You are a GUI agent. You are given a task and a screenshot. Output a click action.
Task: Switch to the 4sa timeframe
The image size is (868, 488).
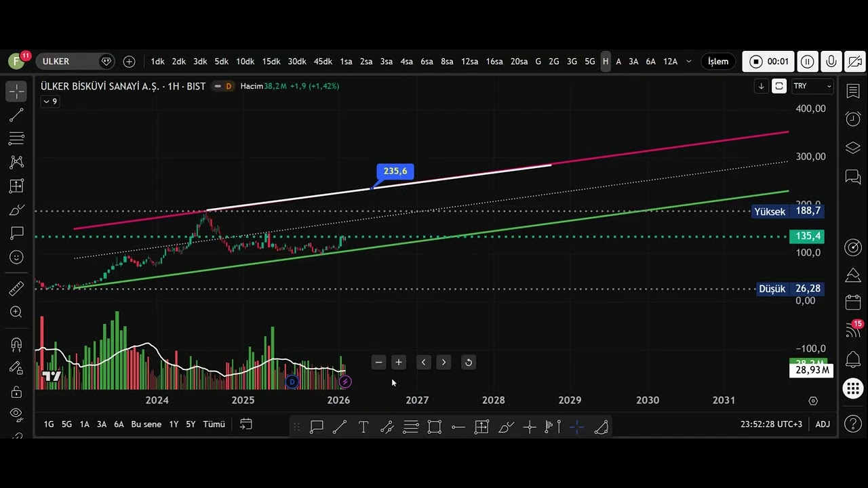point(406,61)
